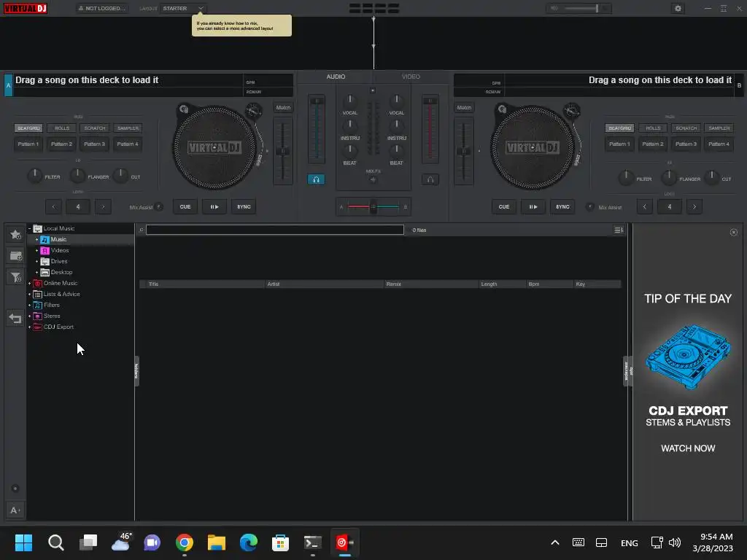This screenshot has width=747, height=560.
Task: Select ROLLS pads mode on deck A
Action: tap(62, 128)
